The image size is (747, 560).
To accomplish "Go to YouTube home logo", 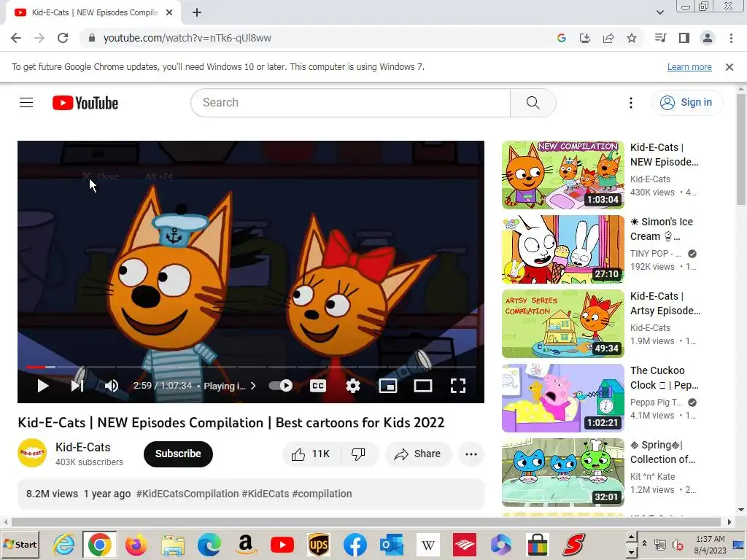I will tap(85, 103).
